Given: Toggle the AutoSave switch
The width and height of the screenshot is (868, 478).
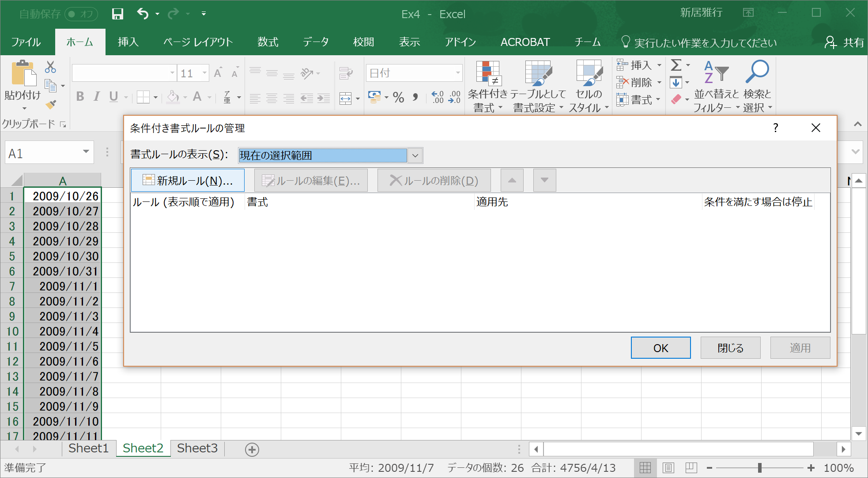Looking at the screenshot, I should coord(81,14).
